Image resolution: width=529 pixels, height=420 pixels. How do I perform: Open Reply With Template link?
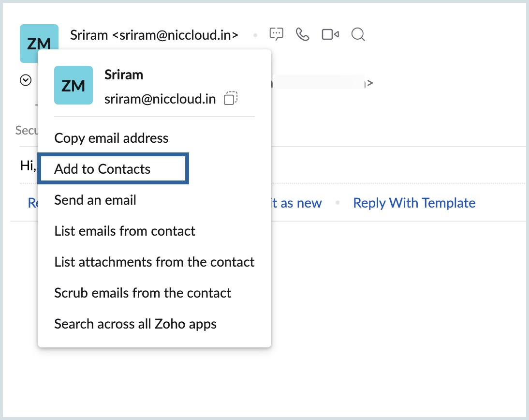pos(414,203)
